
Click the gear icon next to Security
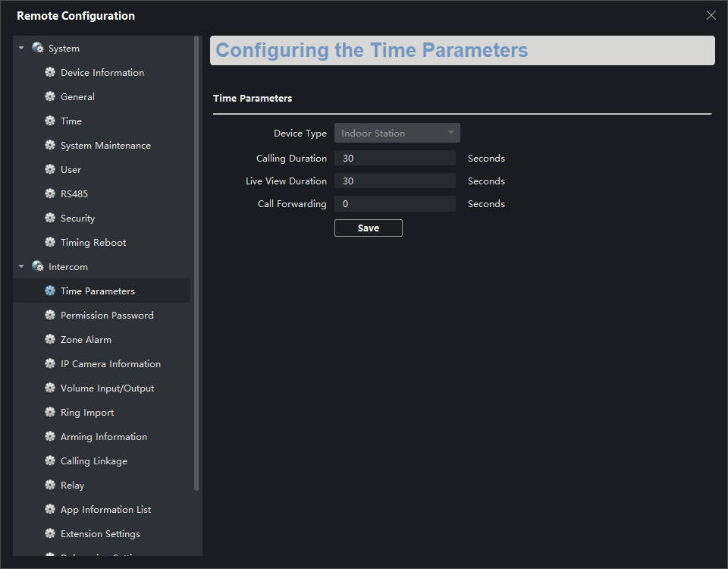(50, 218)
